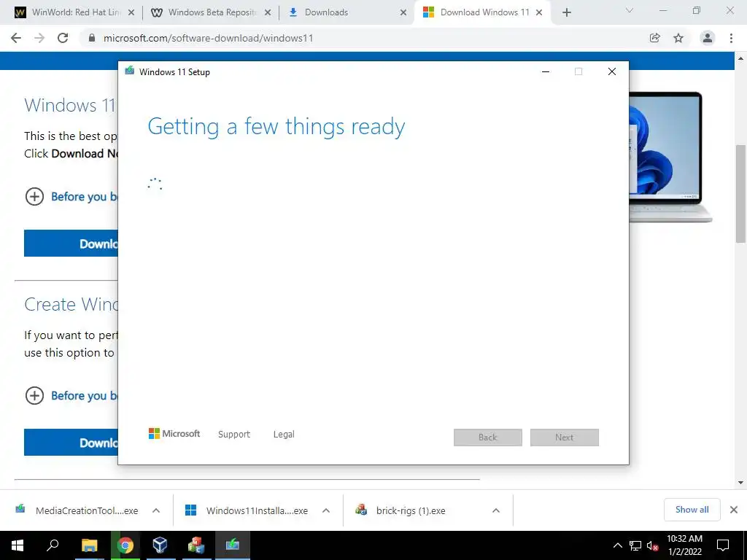
Task: Open File Explorer from the taskbar
Action: point(89,545)
